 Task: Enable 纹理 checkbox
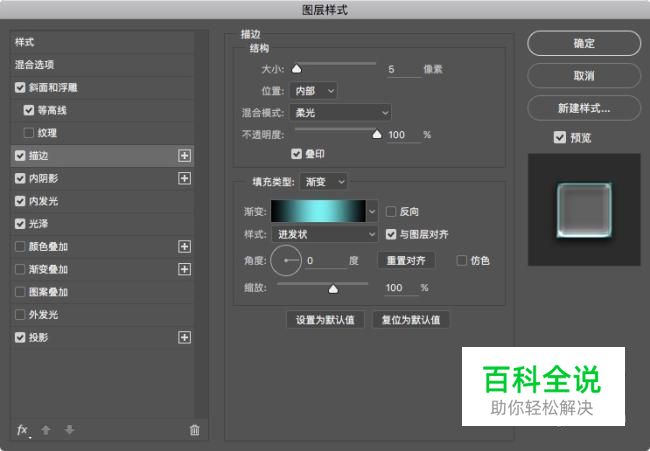click(x=29, y=133)
